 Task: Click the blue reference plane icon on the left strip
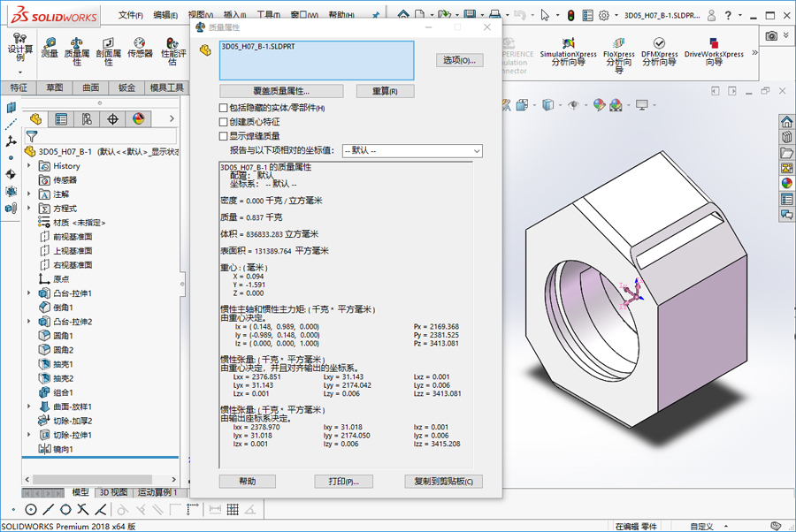click(11, 108)
